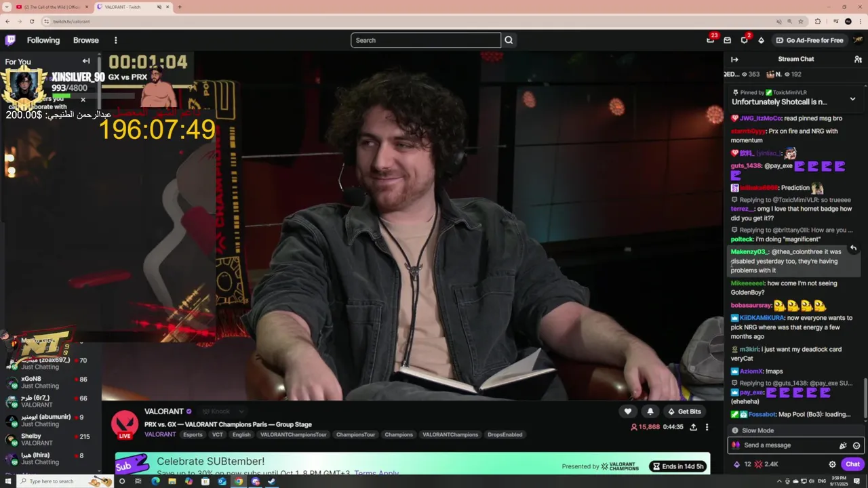
Task: Switch to VALORANT - Twitch browser tab
Action: [132, 7]
